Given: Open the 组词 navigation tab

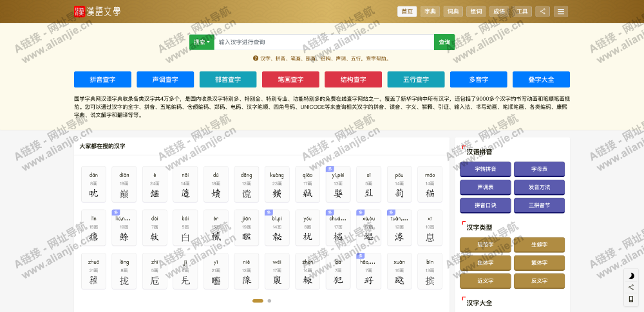Looking at the screenshot, I should click(476, 12).
